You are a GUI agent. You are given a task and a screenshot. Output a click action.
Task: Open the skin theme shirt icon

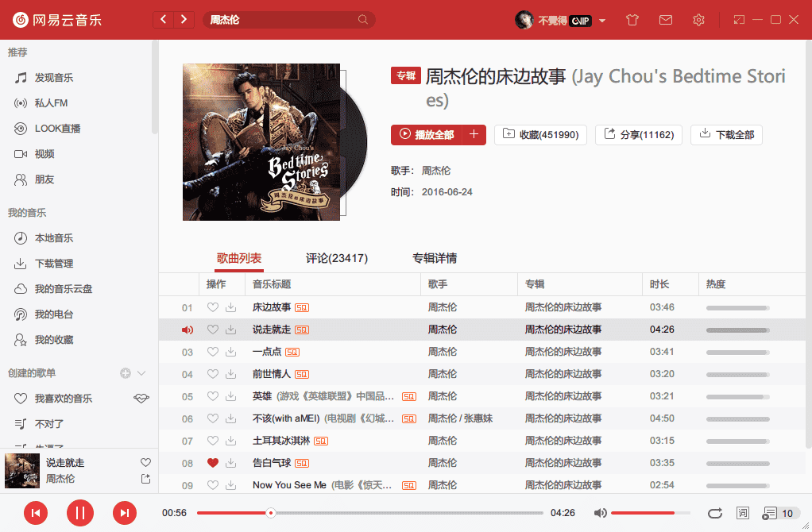(x=632, y=20)
